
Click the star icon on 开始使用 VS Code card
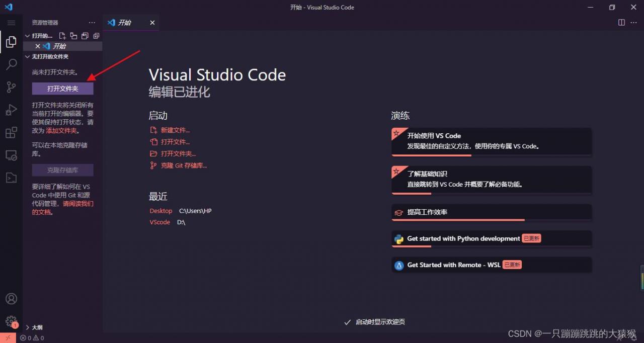click(x=396, y=133)
